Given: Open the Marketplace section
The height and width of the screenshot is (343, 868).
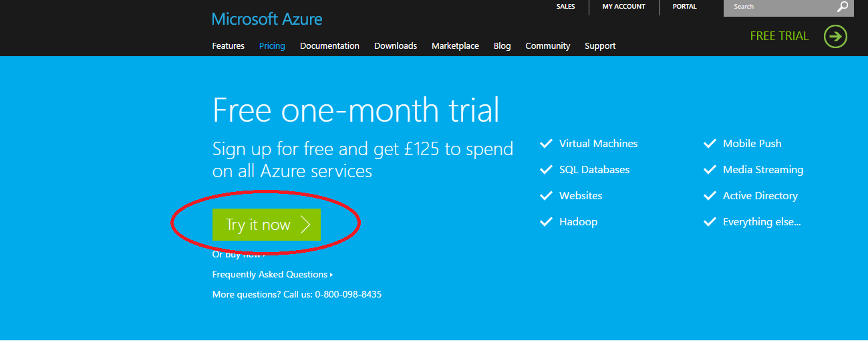Looking at the screenshot, I should click(x=455, y=46).
